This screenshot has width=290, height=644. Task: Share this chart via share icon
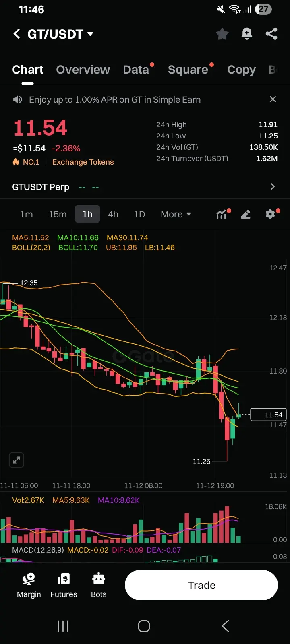271,34
